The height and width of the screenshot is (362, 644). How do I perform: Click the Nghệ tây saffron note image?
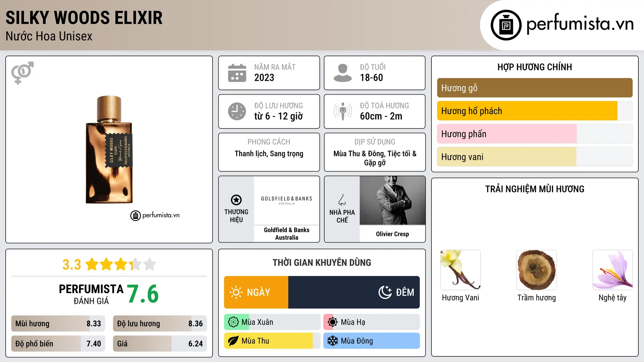coord(613,270)
